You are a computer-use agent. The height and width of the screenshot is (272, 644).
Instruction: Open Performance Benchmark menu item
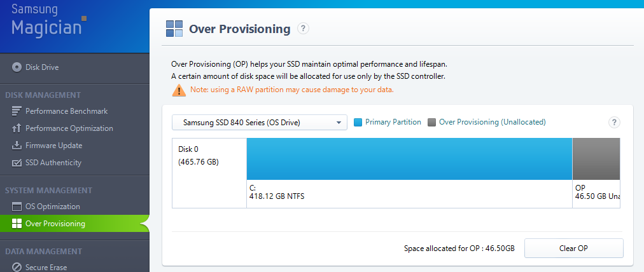pyautogui.click(x=66, y=111)
